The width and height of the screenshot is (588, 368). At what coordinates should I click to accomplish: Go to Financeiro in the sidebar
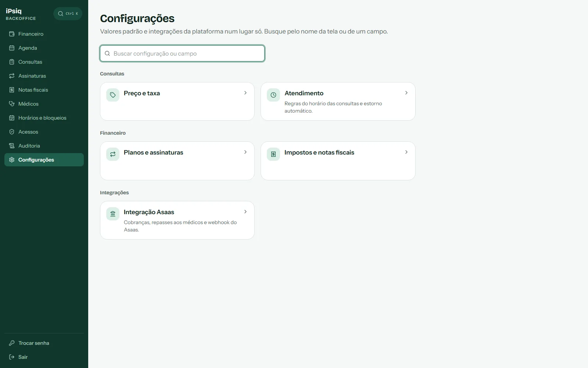pyautogui.click(x=44, y=34)
